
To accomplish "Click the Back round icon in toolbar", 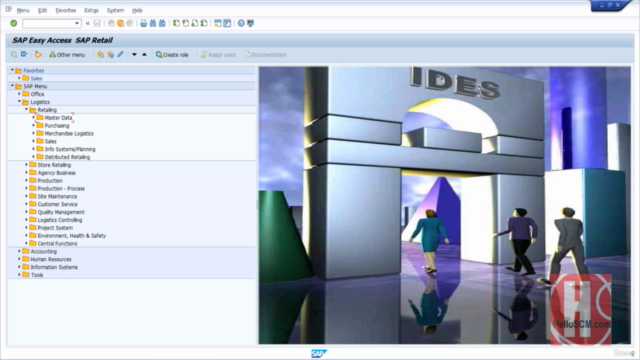I will [111, 23].
